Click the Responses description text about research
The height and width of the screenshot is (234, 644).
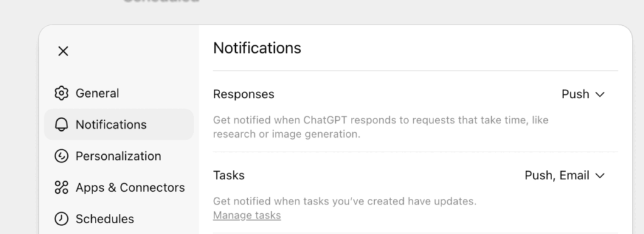pos(380,127)
